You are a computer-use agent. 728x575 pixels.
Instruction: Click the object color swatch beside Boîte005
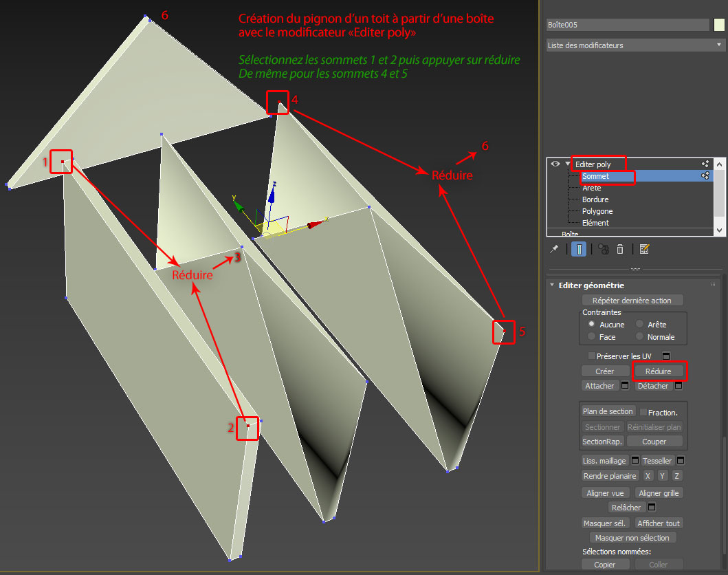719,25
